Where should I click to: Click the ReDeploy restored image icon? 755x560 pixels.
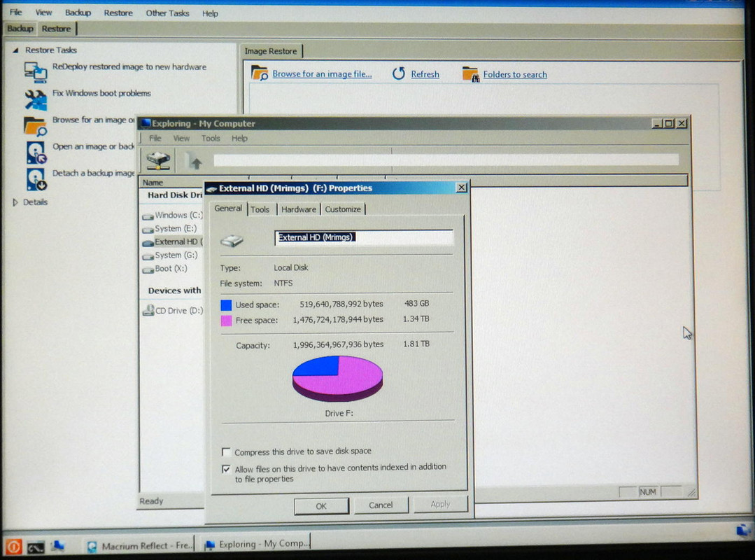(36, 71)
